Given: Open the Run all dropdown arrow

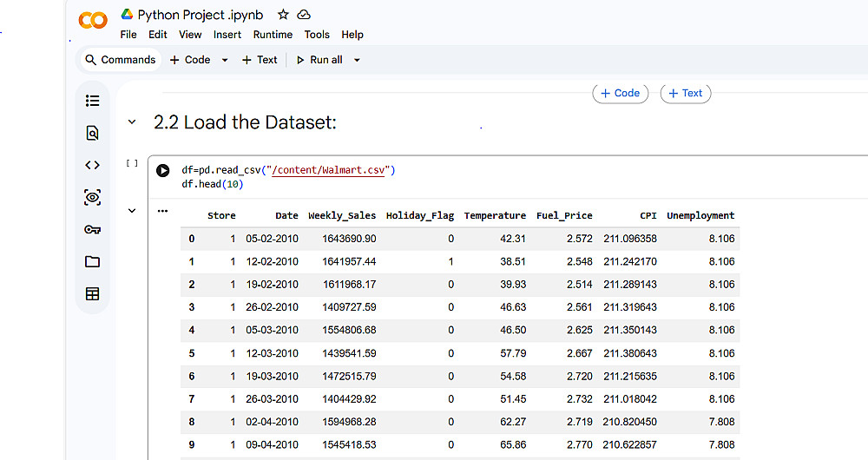Looking at the screenshot, I should 357,60.
